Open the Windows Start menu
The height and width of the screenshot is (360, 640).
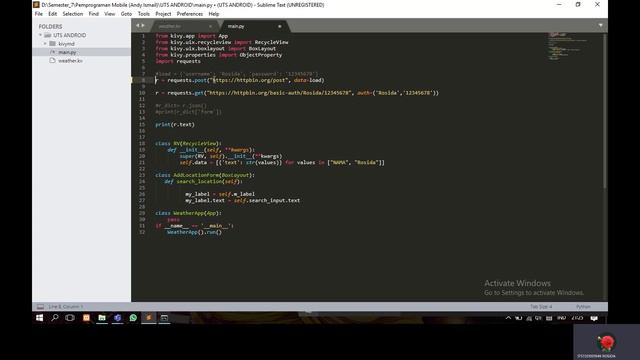coord(40,318)
